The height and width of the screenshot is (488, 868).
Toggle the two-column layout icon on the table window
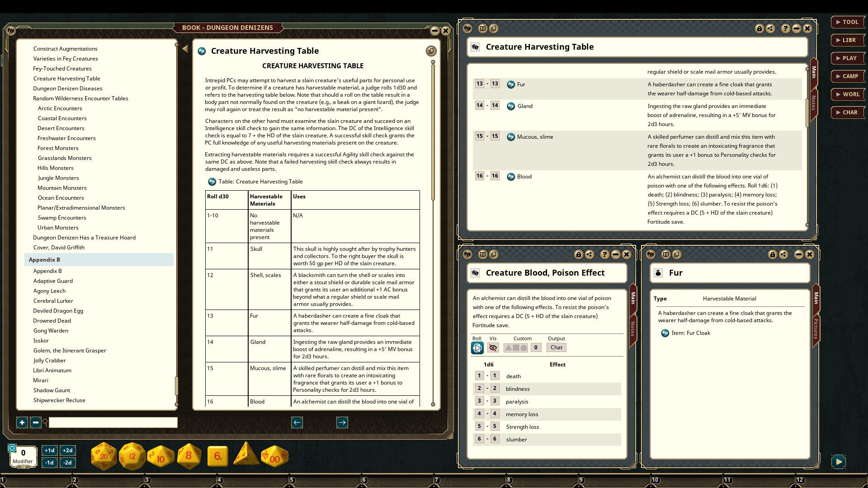coord(484,28)
